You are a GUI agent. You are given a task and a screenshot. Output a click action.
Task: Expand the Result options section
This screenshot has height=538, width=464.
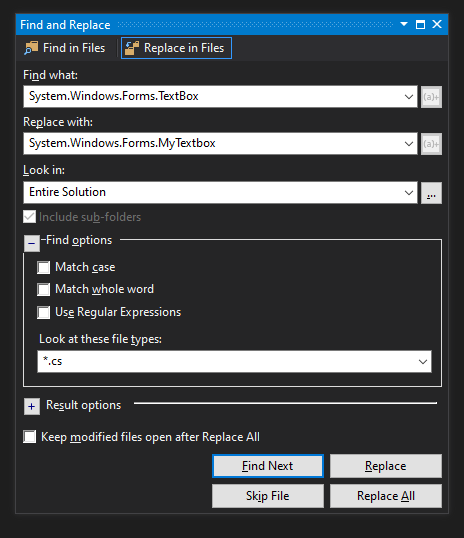tap(32, 407)
